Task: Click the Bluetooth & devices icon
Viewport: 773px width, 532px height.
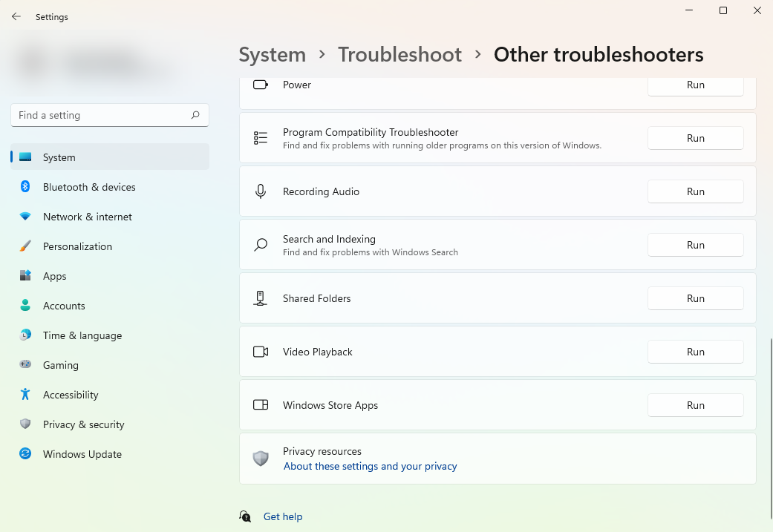Action: (25, 187)
